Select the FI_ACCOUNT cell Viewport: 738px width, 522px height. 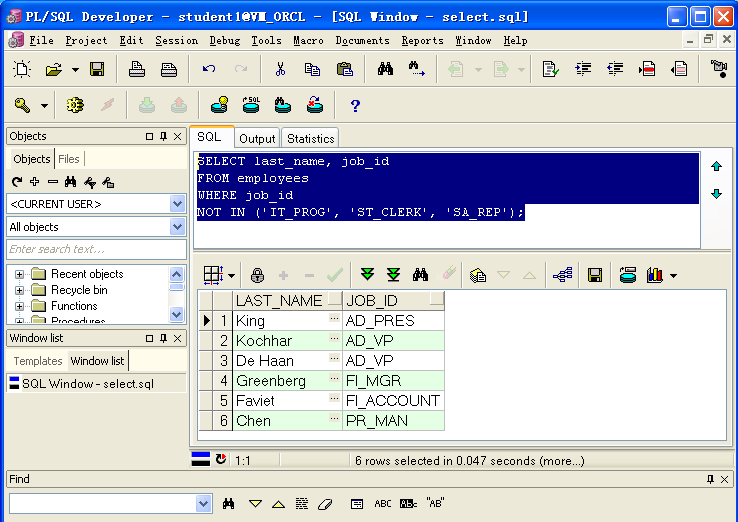[x=393, y=401]
